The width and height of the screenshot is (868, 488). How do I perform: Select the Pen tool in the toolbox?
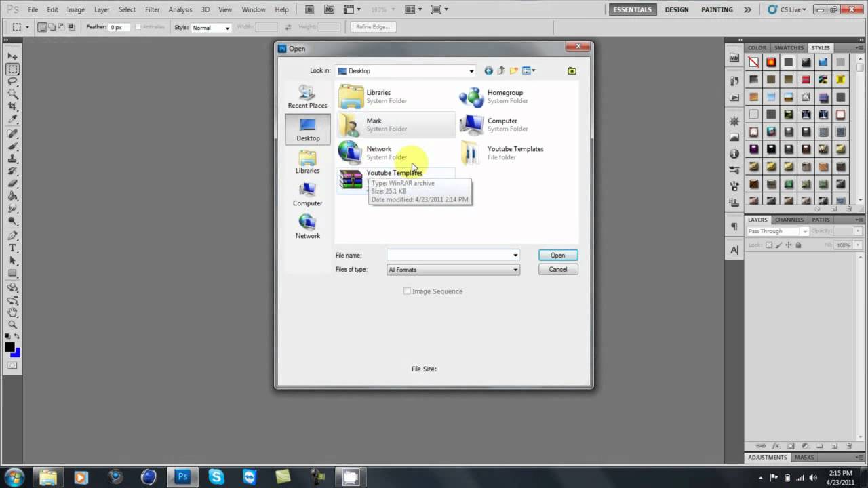pyautogui.click(x=13, y=236)
